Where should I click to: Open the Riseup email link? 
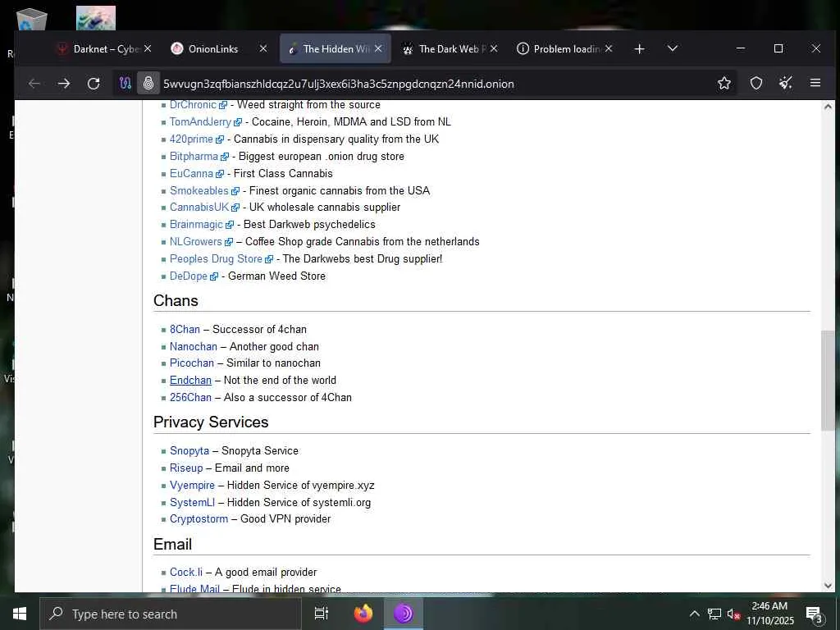point(186,468)
